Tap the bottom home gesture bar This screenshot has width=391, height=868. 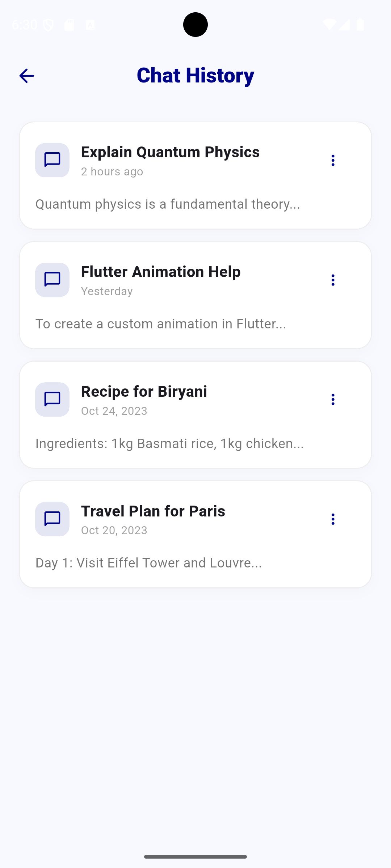(x=195, y=857)
